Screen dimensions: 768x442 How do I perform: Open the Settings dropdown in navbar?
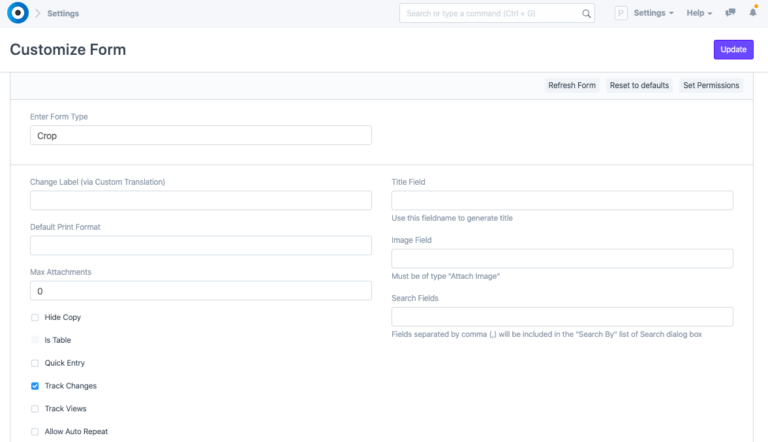tap(654, 14)
